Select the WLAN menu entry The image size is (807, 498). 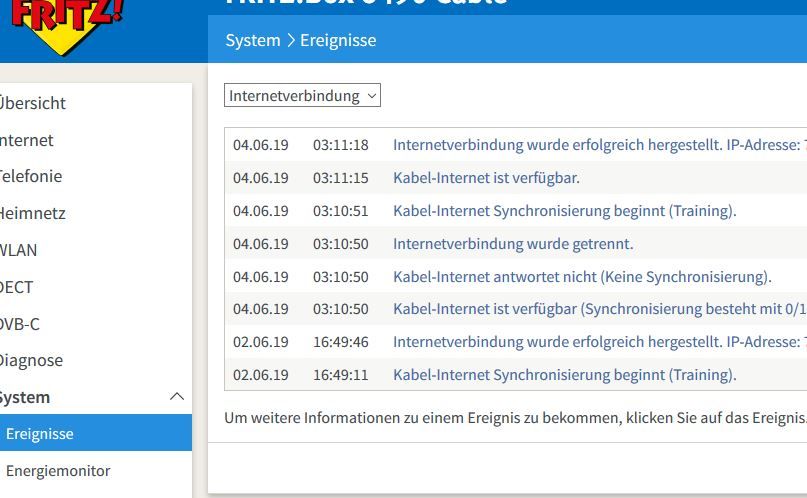(19, 250)
